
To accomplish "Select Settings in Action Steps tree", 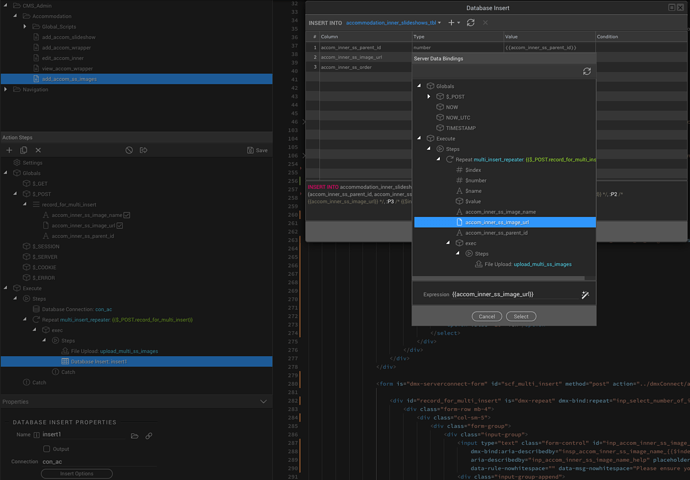I will click(x=28, y=162).
